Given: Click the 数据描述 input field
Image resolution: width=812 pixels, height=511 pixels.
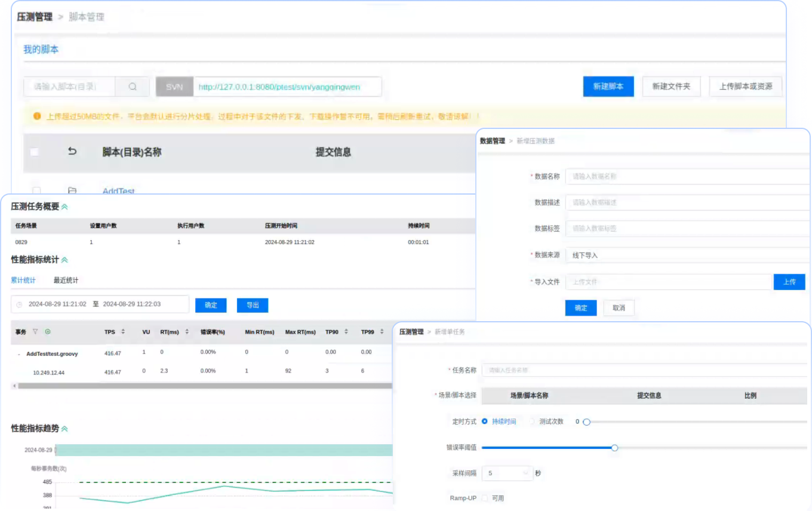Looking at the screenshot, I should click(x=687, y=202).
